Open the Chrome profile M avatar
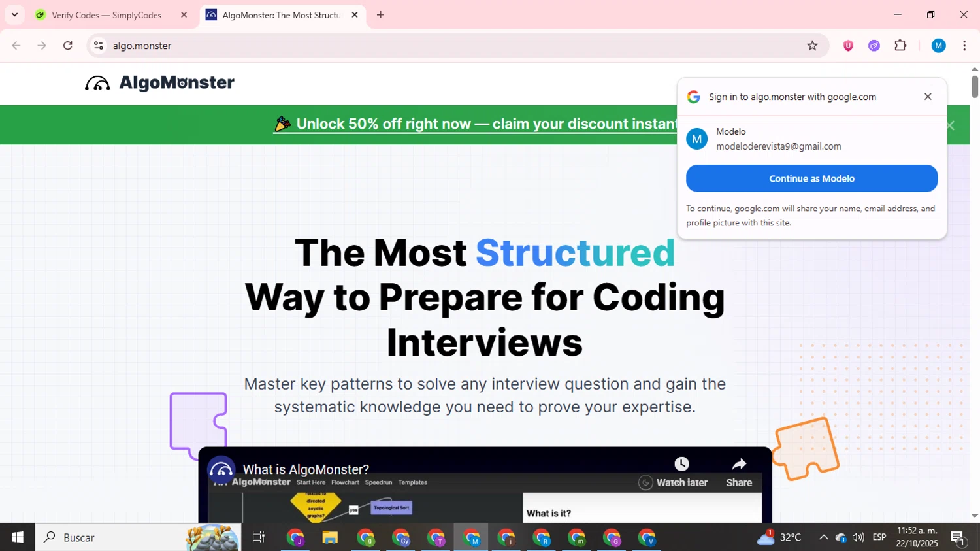 pos(939,46)
